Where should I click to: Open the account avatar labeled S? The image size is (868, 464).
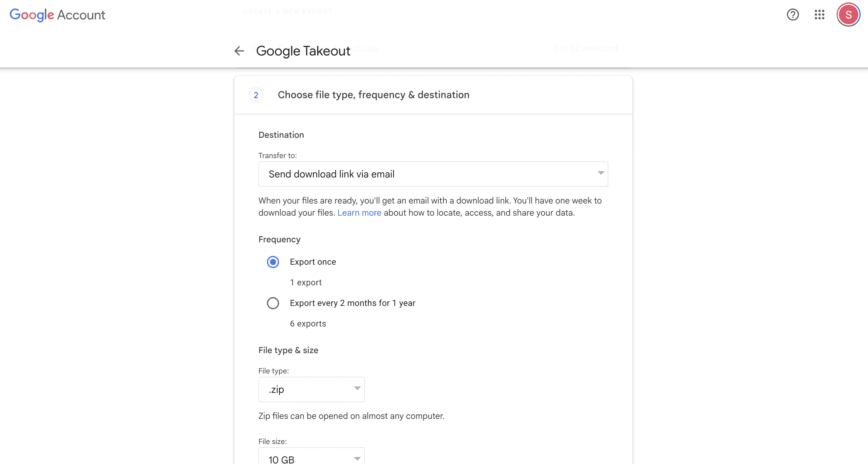click(x=848, y=15)
